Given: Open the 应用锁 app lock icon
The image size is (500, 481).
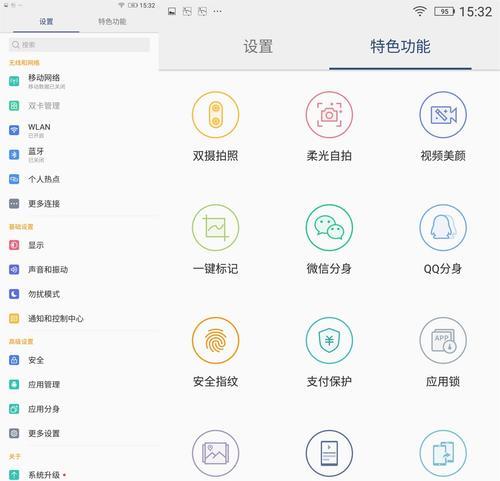Looking at the screenshot, I should (443, 340).
